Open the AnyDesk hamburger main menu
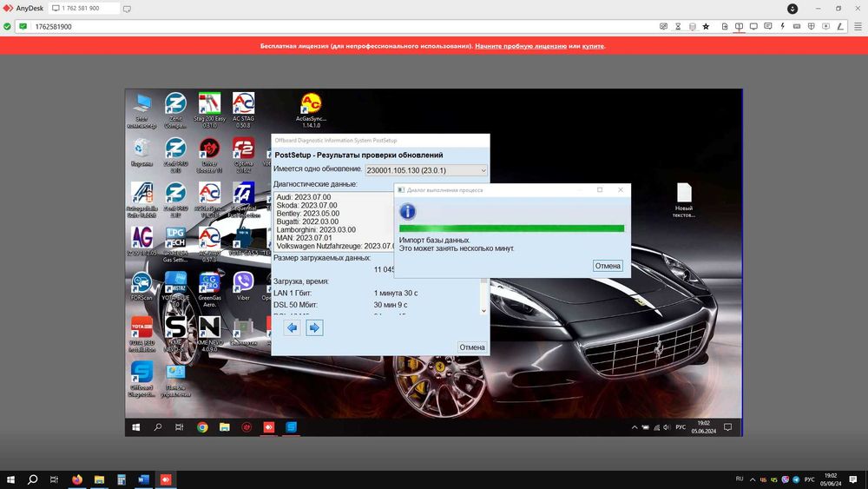This screenshot has width=868, height=489. (858, 26)
